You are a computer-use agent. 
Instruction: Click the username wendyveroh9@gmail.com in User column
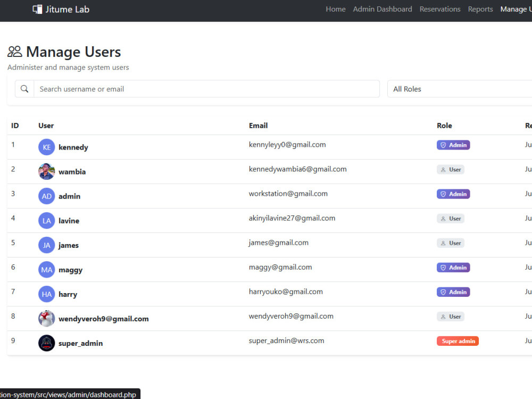pyautogui.click(x=104, y=319)
